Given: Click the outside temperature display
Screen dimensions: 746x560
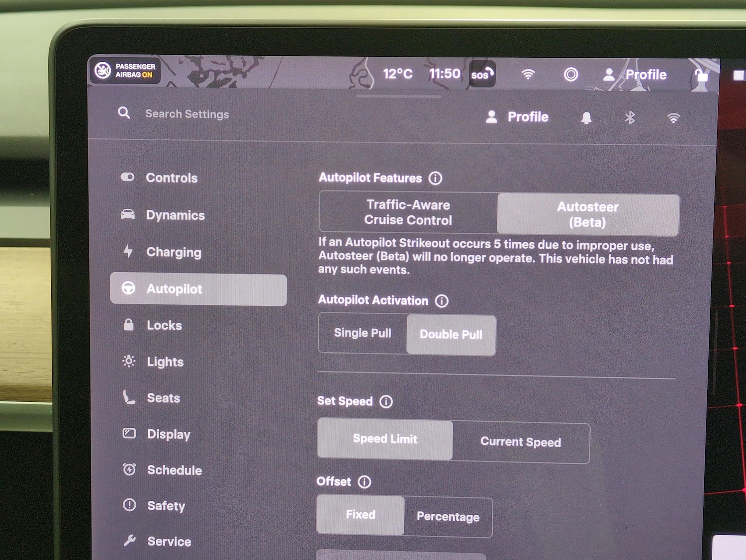Looking at the screenshot, I should click(397, 74).
